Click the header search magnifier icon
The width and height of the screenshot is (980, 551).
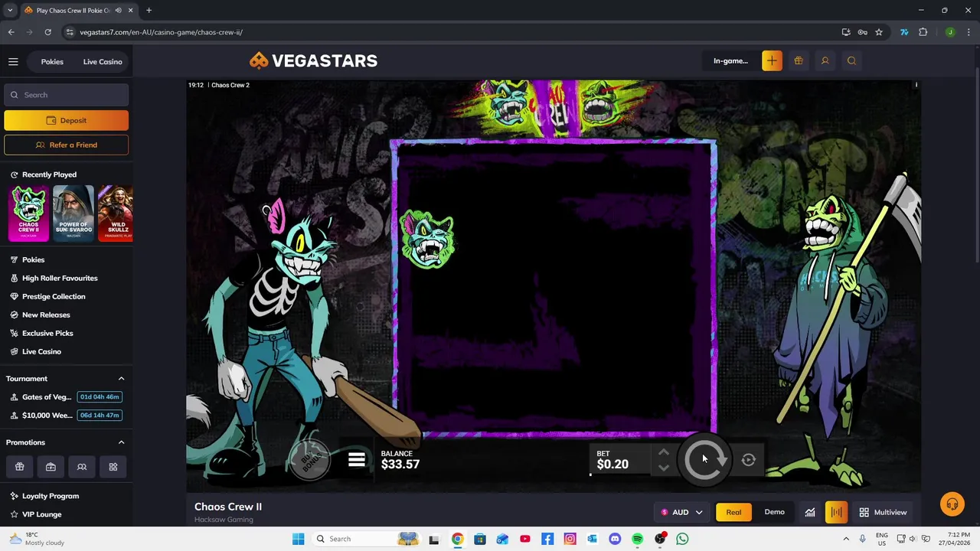[851, 61]
